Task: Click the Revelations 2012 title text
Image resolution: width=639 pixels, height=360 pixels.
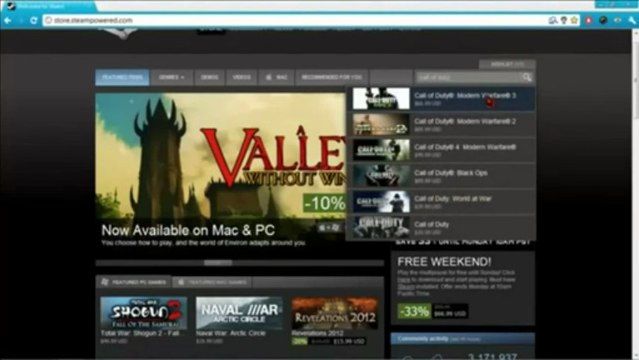Action: [317, 333]
